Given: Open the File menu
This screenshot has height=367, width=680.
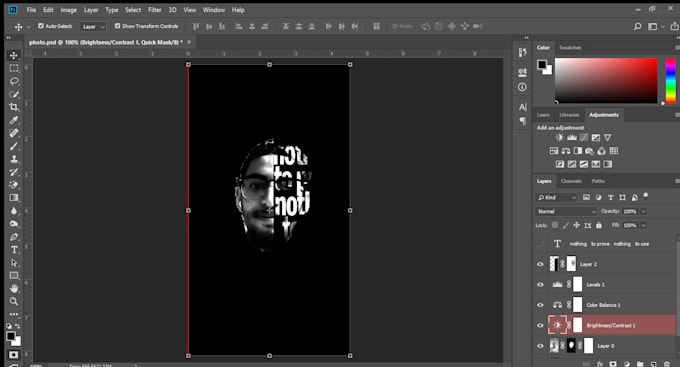Looking at the screenshot, I should point(31,10).
